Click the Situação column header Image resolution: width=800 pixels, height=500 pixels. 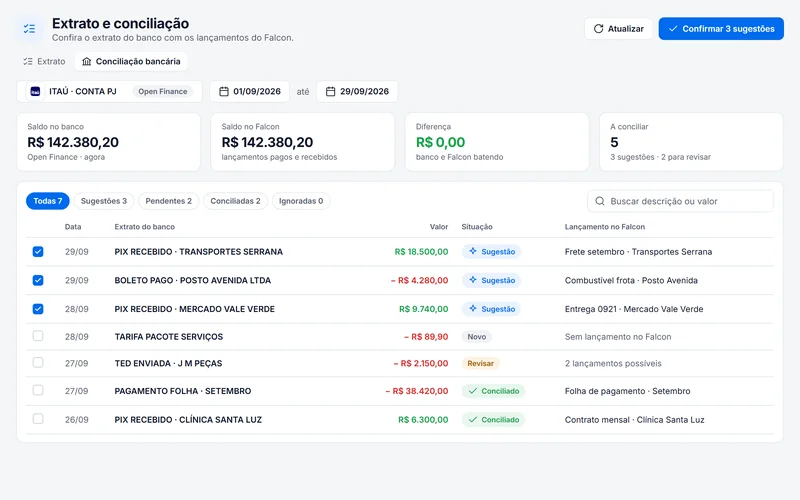[477, 227]
